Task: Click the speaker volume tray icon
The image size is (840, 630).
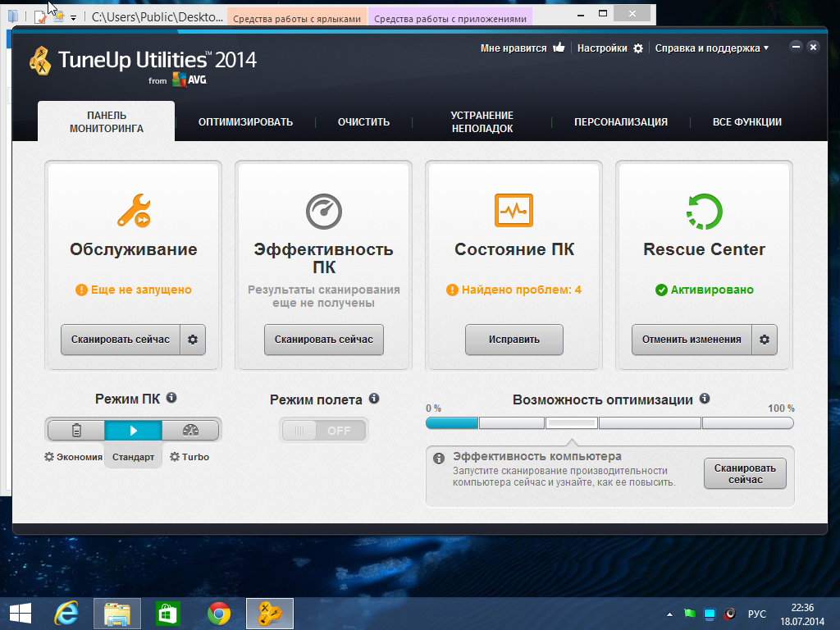Action: pos(729,614)
